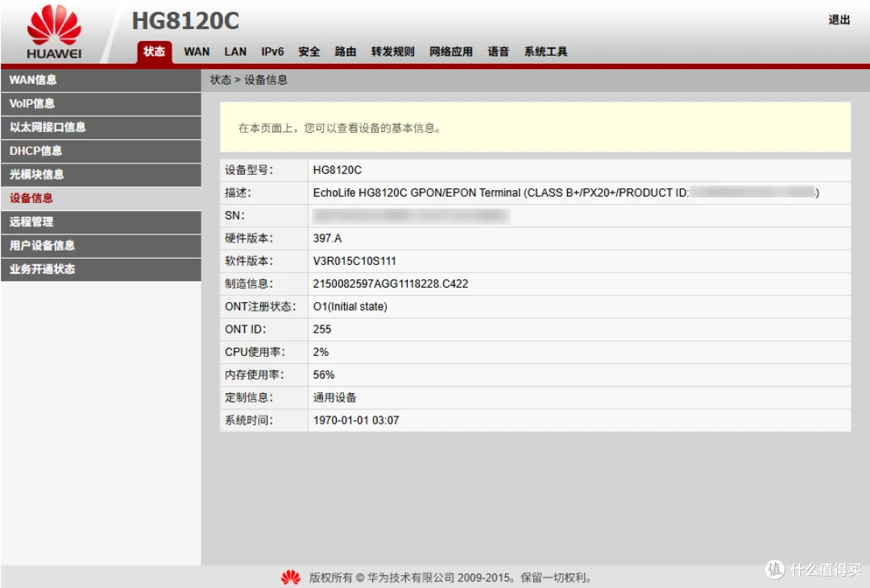Click the memory usage value 56%

point(324,375)
